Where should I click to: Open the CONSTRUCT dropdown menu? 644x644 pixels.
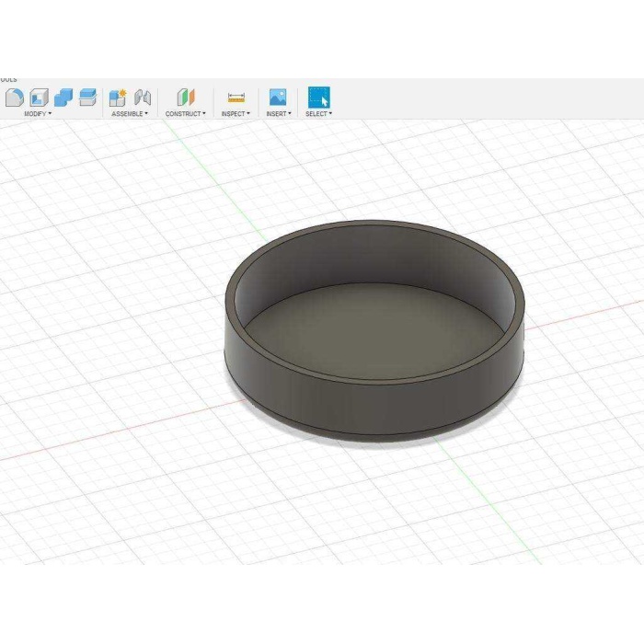185,114
